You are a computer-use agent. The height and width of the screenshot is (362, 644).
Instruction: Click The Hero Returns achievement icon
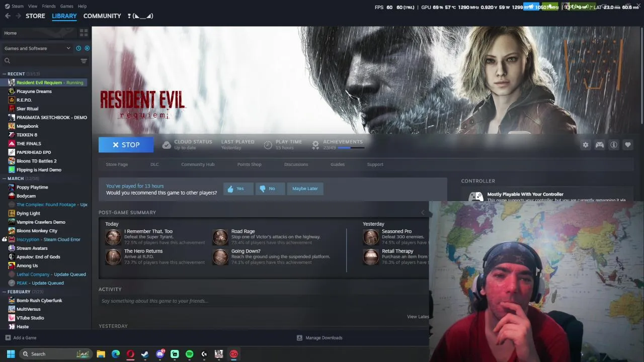click(x=113, y=256)
